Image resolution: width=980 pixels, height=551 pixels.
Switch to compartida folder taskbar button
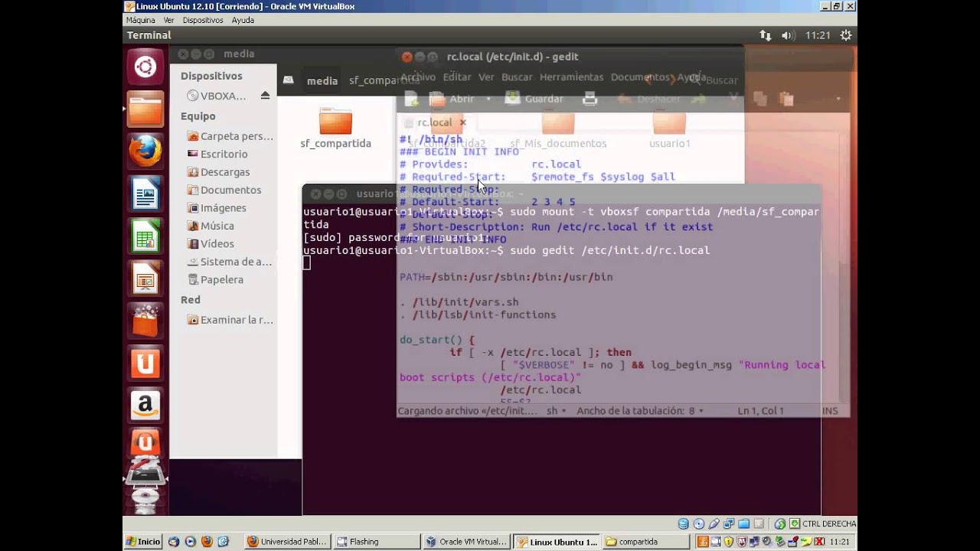pos(645,542)
